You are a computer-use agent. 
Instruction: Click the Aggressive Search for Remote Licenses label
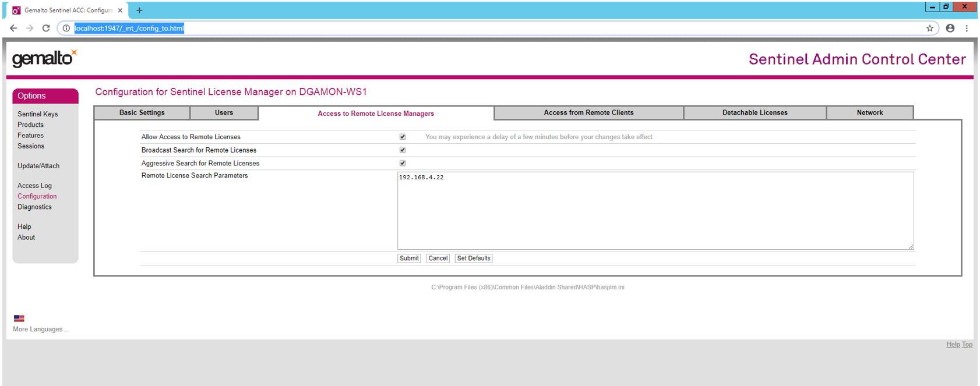200,164
